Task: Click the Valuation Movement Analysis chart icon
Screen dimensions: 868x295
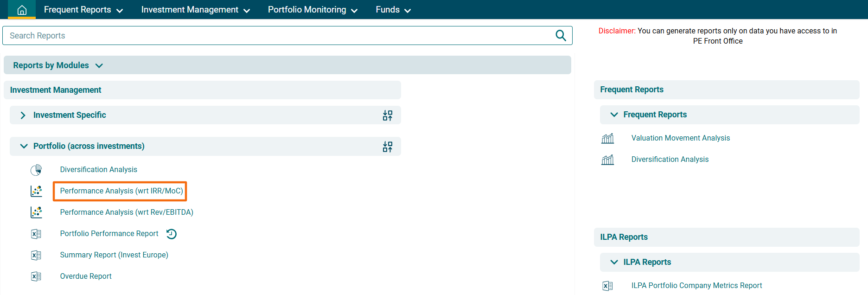Action: pos(607,138)
